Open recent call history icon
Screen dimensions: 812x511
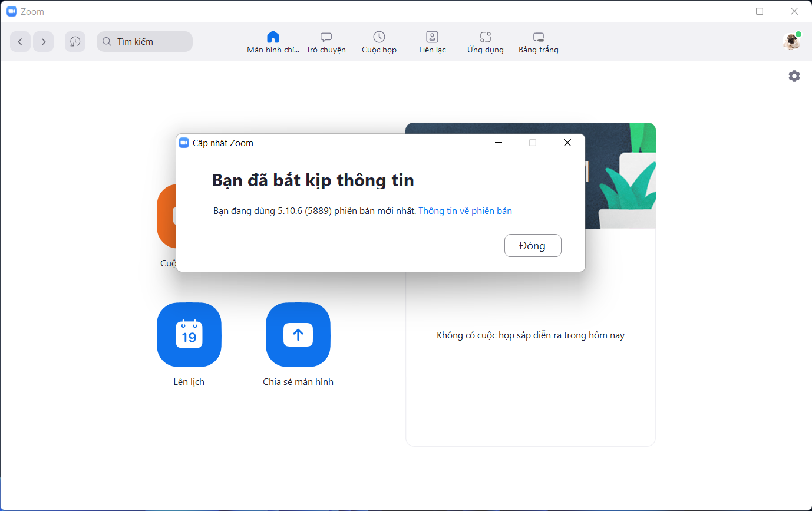[75, 41]
